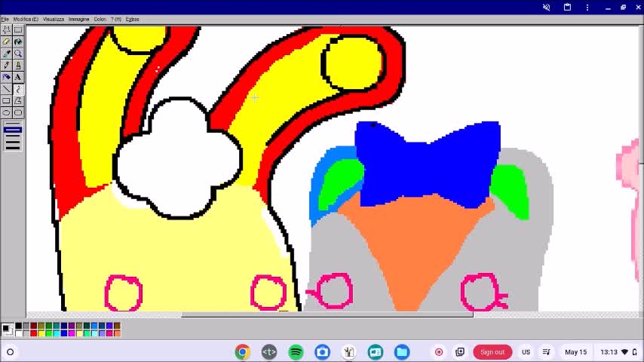Viewport: 644px width, 362px height.
Task: Choose the Rectangular selection tool
Action: pos(18,30)
